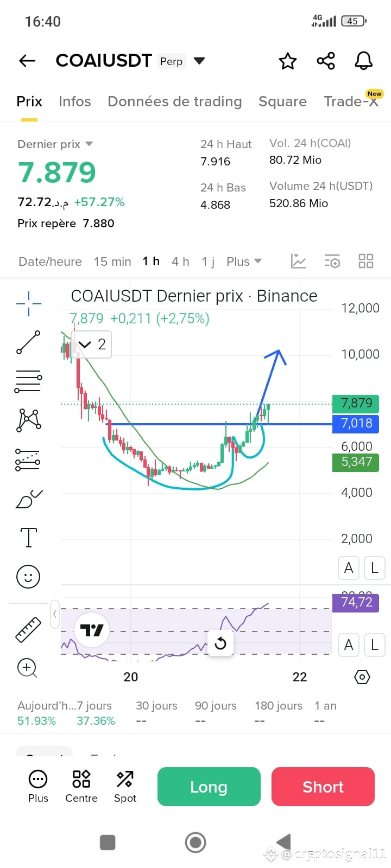Expand the Plus timeframe dropdown
Screen dimensions: 391x868
point(244,261)
